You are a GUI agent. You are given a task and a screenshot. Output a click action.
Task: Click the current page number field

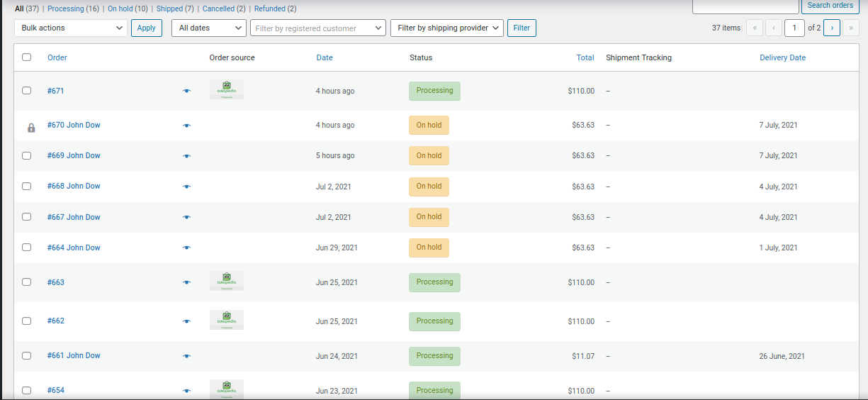[794, 28]
